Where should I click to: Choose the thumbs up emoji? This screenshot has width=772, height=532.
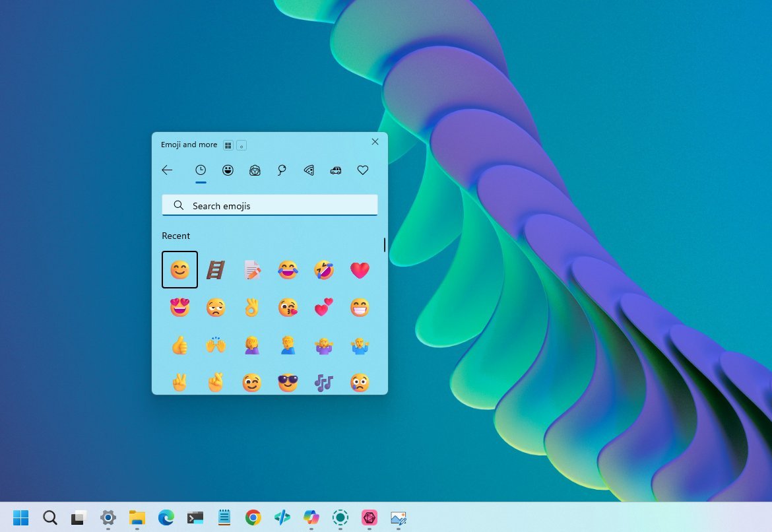179,345
